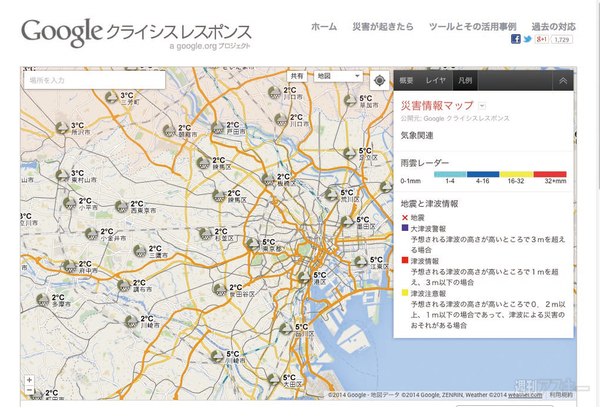Click the red 津波情報 legend square

coord(405,260)
